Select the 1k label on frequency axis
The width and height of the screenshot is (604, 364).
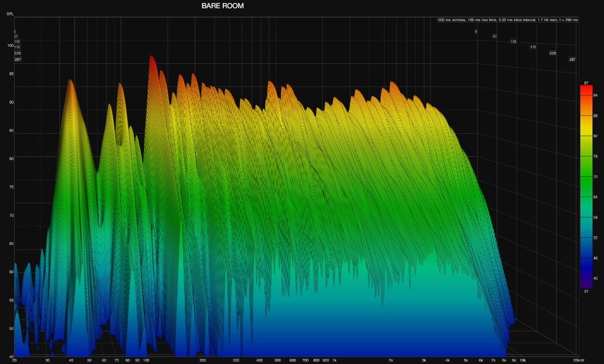[x=334, y=360]
